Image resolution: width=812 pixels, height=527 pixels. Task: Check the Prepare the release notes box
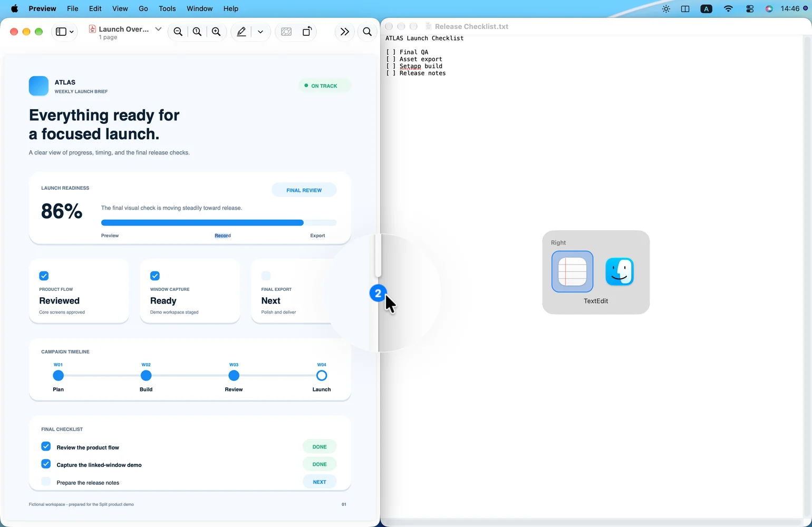pos(46,481)
